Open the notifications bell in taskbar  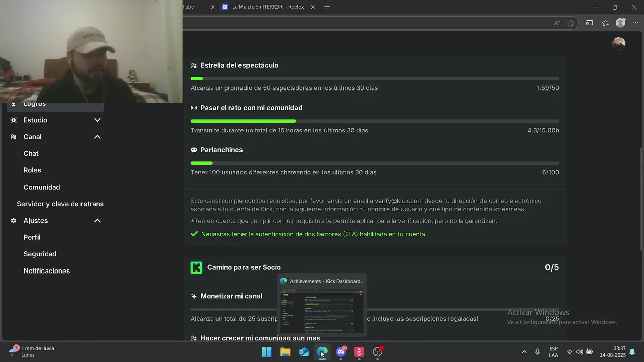point(632,352)
